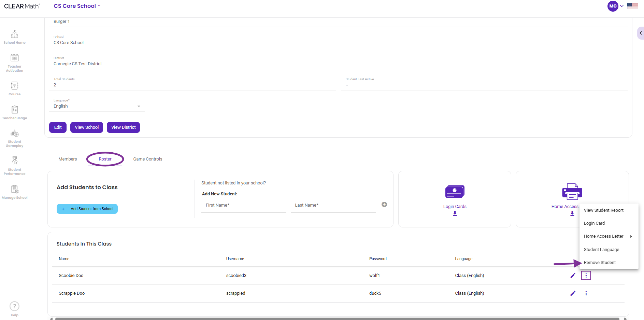Expand the user account menu chevron
Screen dimensions: 644x320
pos(622,6)
